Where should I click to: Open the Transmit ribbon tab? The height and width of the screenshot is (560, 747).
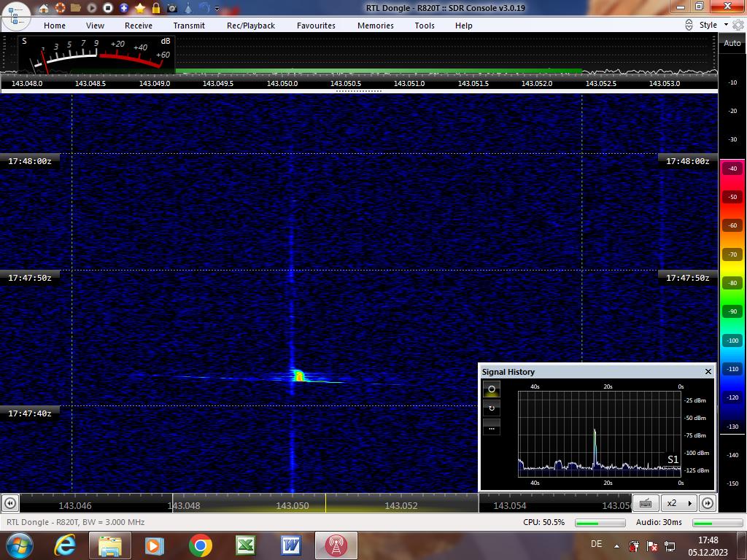(x=189, y=26)
